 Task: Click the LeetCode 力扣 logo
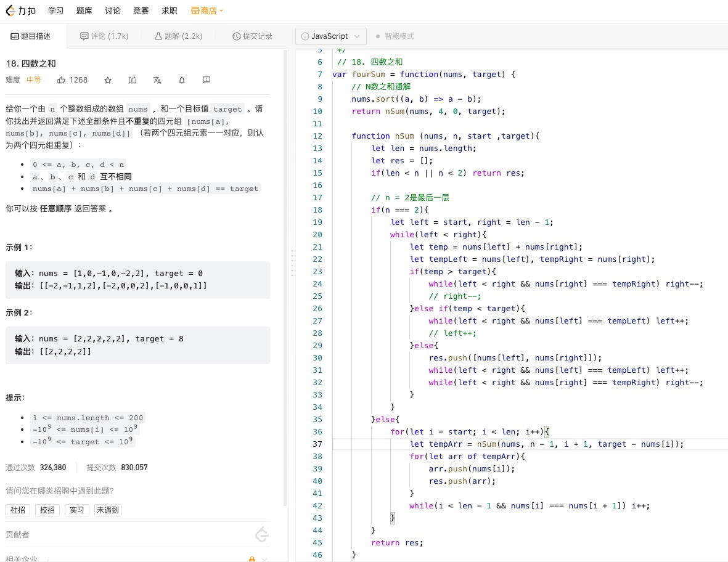pos(20,10)
